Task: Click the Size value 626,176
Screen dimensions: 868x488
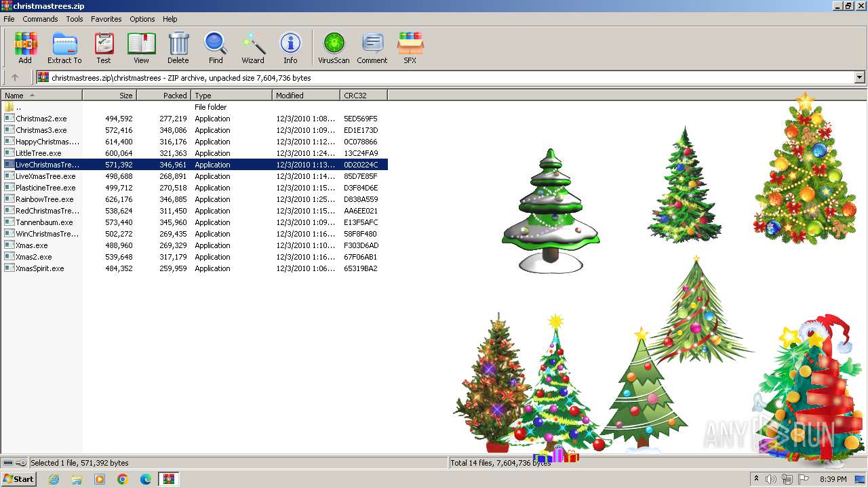Action: [x=119, y=199]
